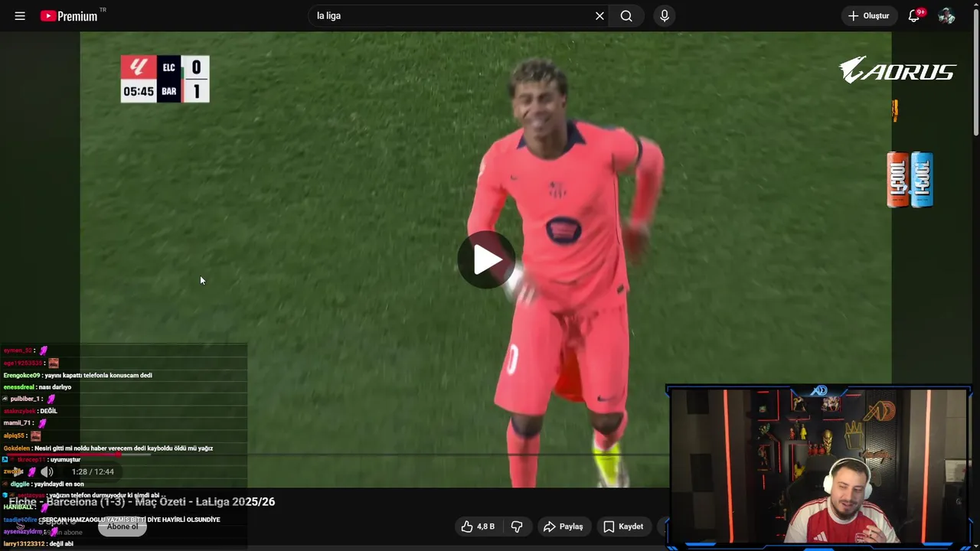Mute the video with the speaker icon
The image size is (980, 551).
click(x=47, y=472)
